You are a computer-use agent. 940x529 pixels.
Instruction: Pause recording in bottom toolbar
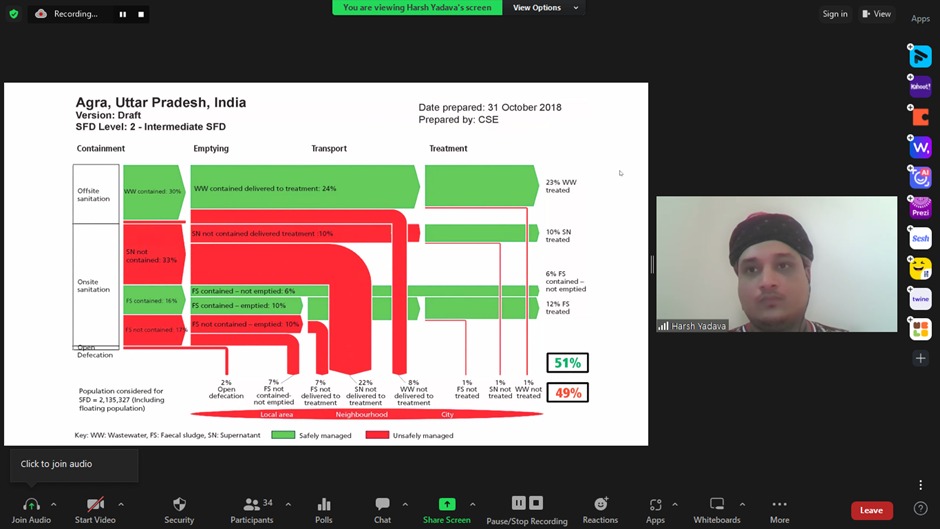point(519,503)
